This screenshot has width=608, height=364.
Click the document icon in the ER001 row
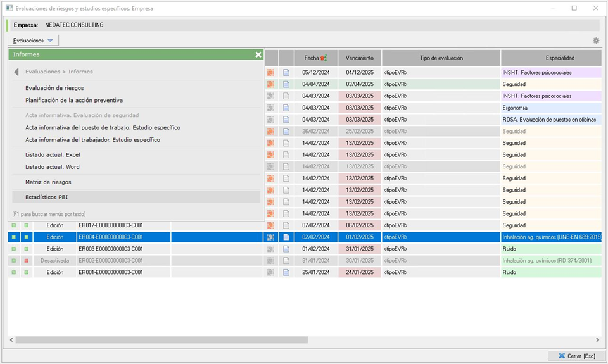click(286, 273)
